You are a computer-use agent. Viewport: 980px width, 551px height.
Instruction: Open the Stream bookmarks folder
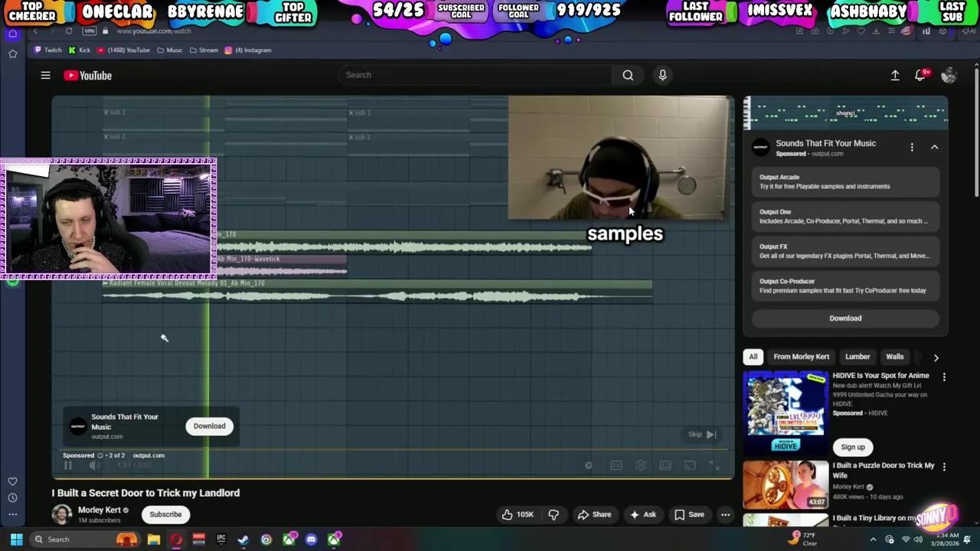pyautogui.click(x=204, y=50)
